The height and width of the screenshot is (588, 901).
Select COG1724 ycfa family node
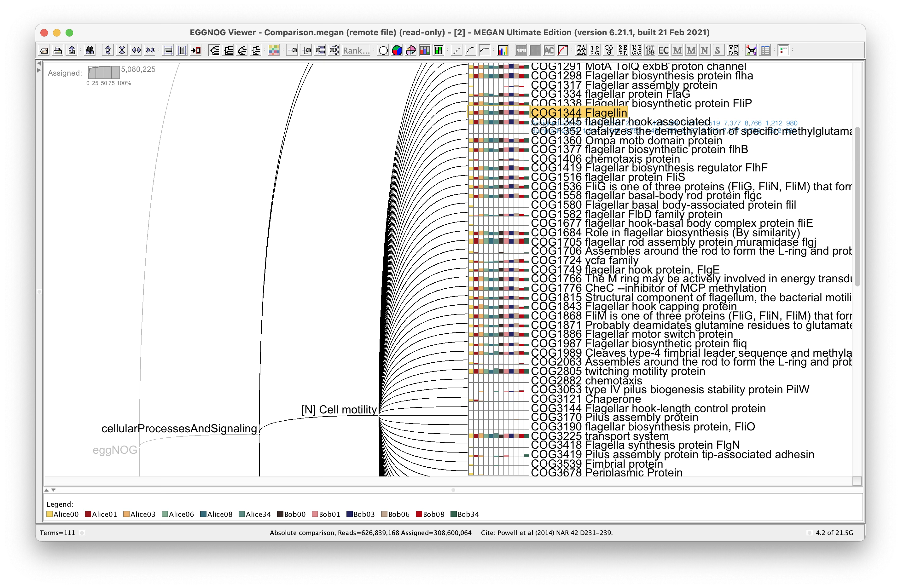[x=584, y=260]
